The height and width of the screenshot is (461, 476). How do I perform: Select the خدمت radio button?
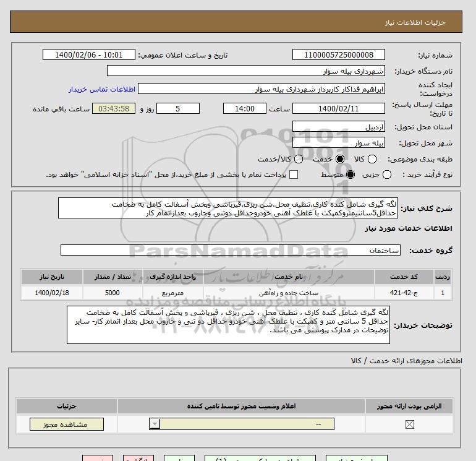coord(340,159)
